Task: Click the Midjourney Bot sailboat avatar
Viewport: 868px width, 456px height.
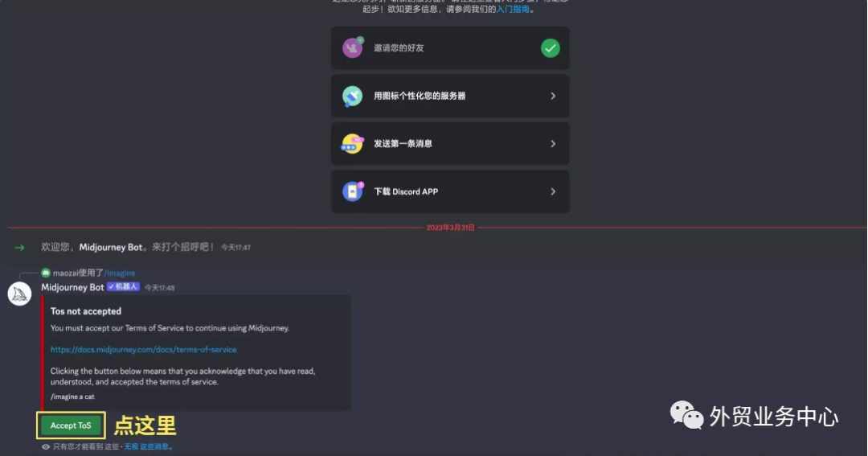Action: [19, 294]
